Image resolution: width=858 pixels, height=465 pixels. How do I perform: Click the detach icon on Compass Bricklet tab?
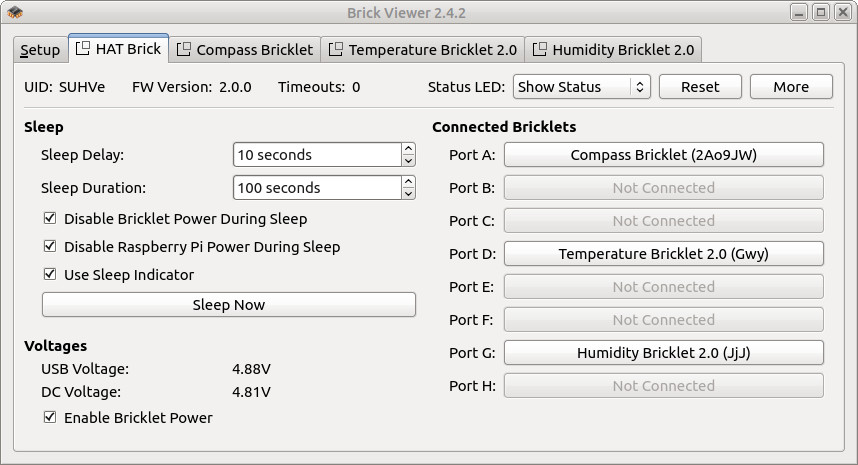[183, 49]
